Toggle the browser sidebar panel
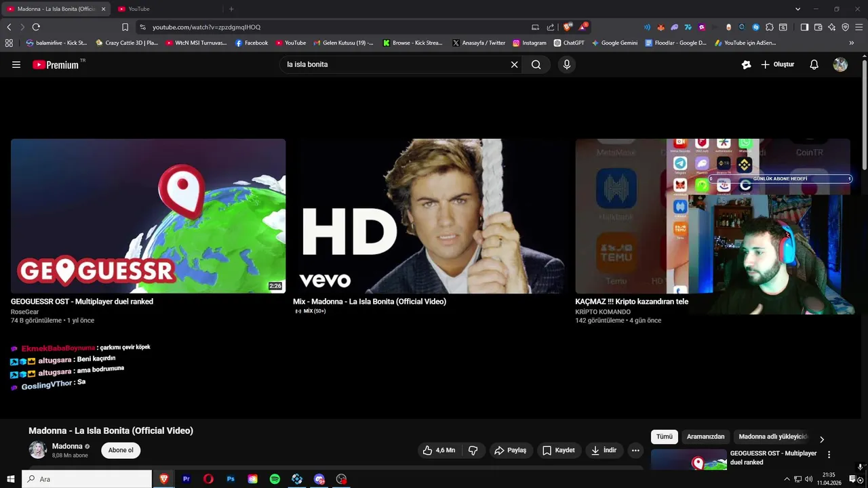The image size is (868, 488). pyautogui.click(x=804, y=27)
